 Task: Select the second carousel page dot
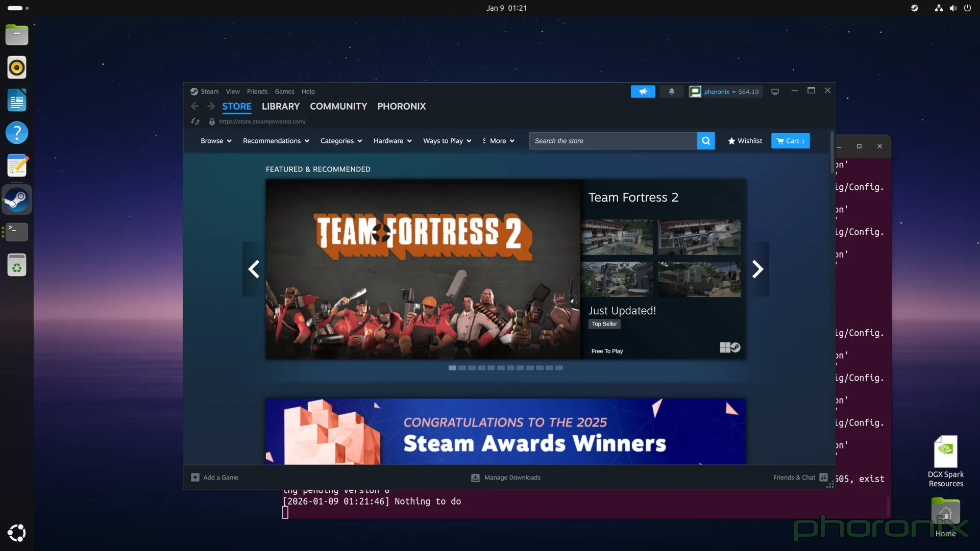click(462, 368)
